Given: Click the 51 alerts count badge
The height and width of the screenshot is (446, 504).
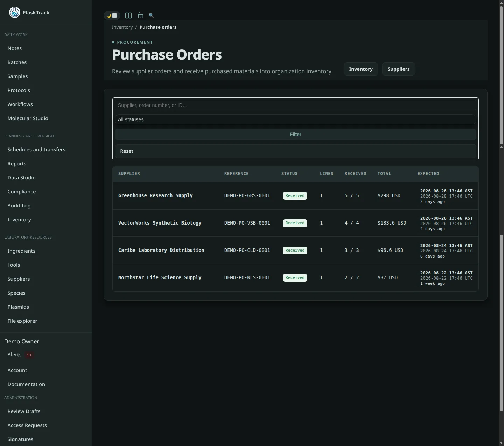Looking at the screenshot, I should (x=29, y=355).
